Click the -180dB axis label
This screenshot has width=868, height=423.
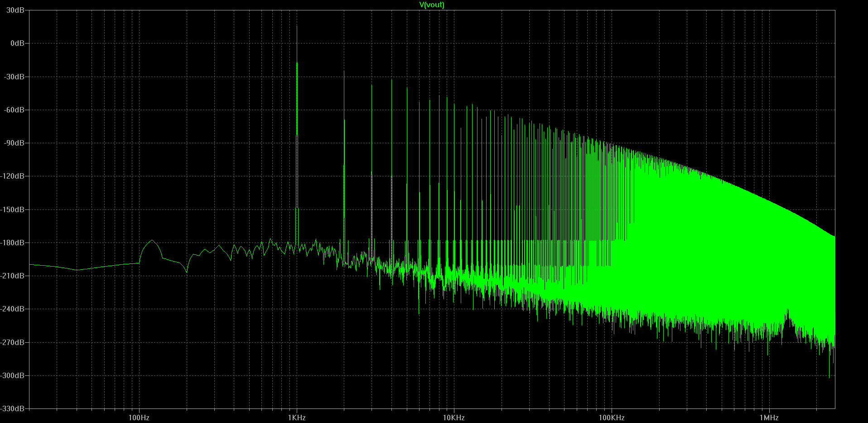tap(13, 243)
